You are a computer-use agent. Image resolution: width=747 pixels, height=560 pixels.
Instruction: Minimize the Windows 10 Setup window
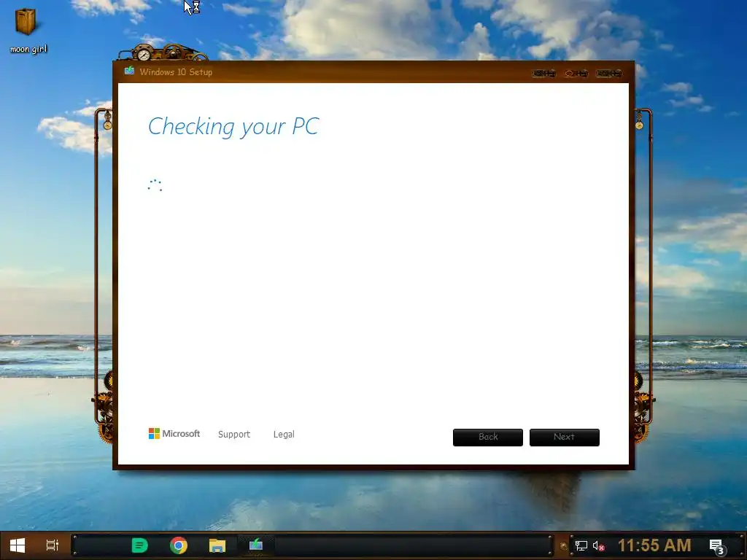pyautogui.click(x=544, y=74)
